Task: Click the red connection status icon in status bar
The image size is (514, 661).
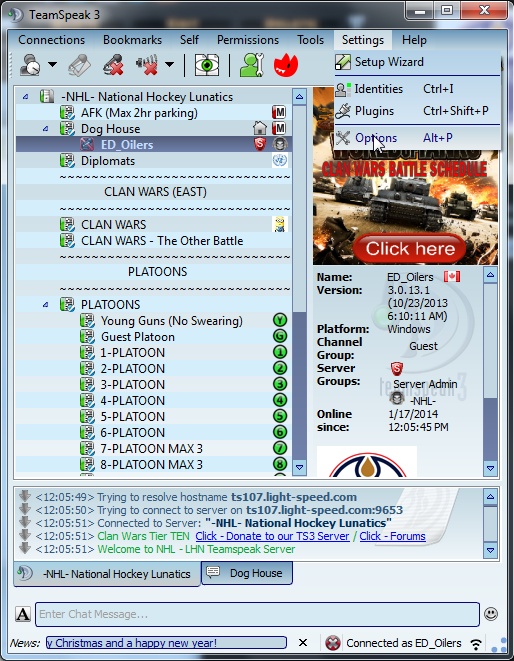Action: 333,643
